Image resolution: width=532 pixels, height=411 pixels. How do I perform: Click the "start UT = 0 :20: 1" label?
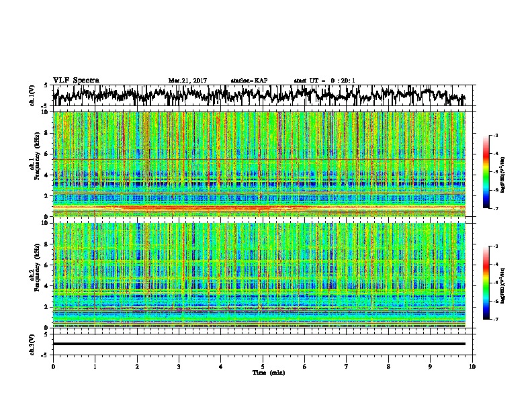click(x=324, y=81)
